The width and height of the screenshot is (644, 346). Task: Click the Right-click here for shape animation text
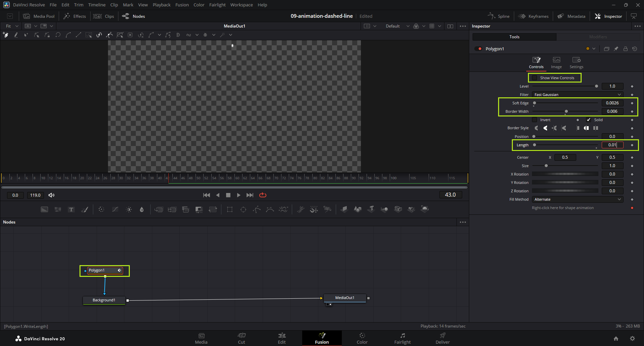coord(562,208)
